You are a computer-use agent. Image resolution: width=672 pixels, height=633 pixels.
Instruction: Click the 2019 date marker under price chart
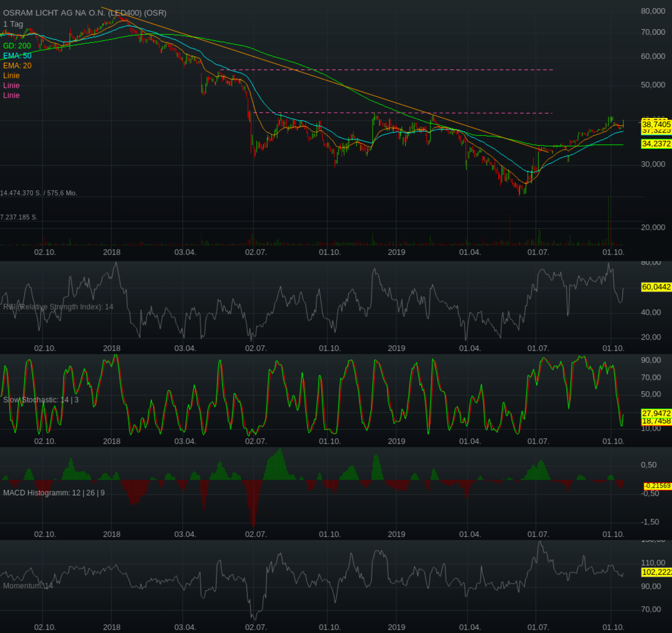396,252
